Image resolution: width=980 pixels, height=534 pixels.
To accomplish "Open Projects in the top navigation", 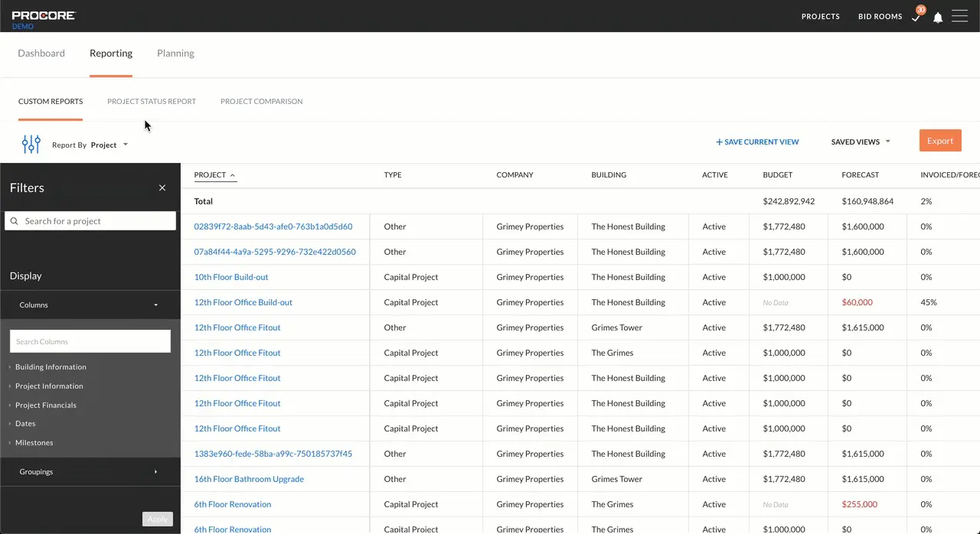I will pyautogui.click(x=820, y=17).
